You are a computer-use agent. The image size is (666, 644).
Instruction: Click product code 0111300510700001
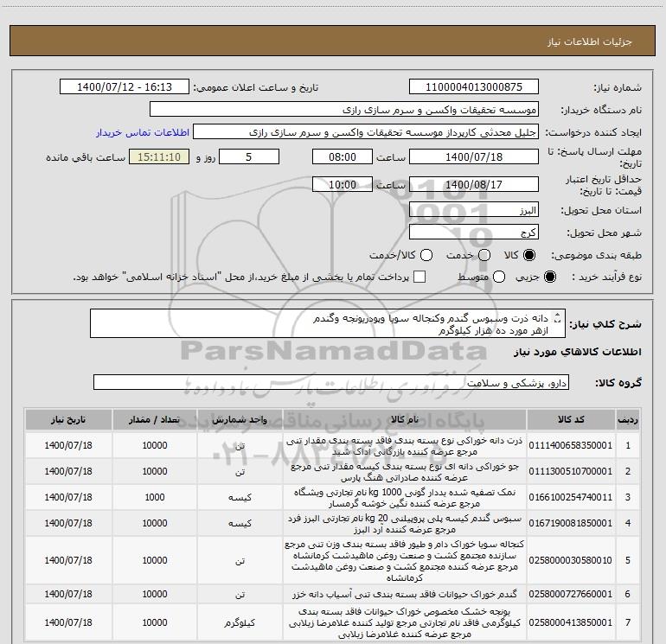pos(571,471)
